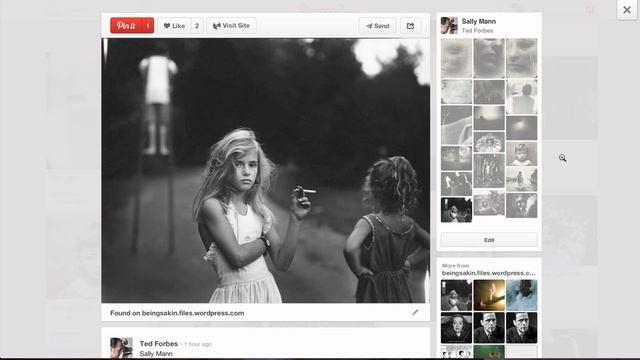
Task: Click the 1 hour ago timestamp
Action: pos(198,344)
